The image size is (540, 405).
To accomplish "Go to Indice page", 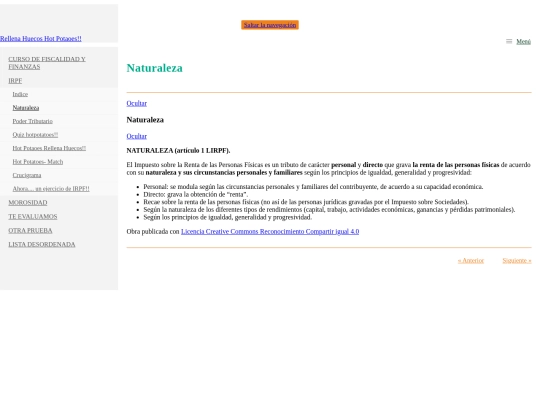I will (x=20, y=94).
